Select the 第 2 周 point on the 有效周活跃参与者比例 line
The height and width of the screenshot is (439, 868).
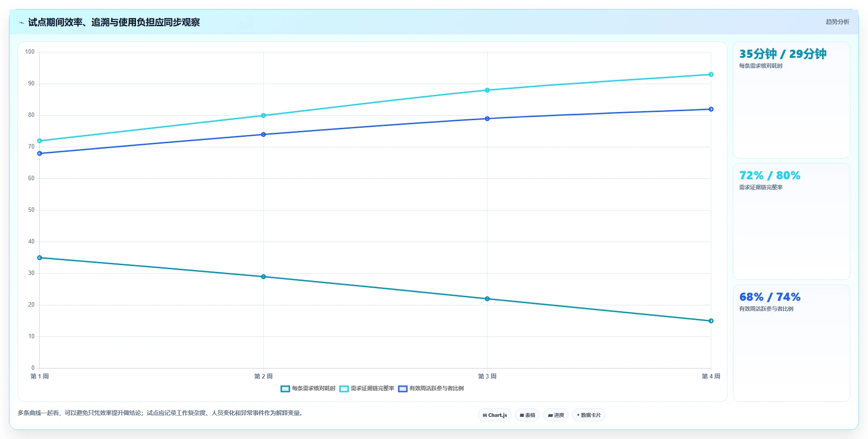[263, 135]
